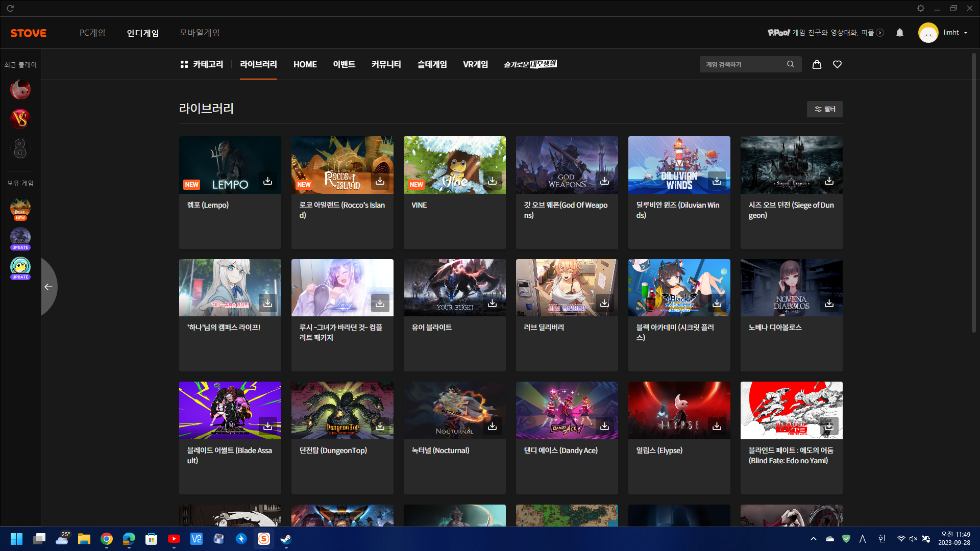Click Novena Diabolos download icon
980x551 pixels.
(829, 303)
